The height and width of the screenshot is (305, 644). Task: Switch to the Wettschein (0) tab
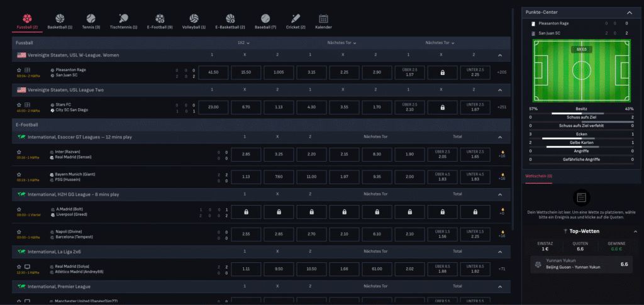pyautogui.click(x=538, y=176)
